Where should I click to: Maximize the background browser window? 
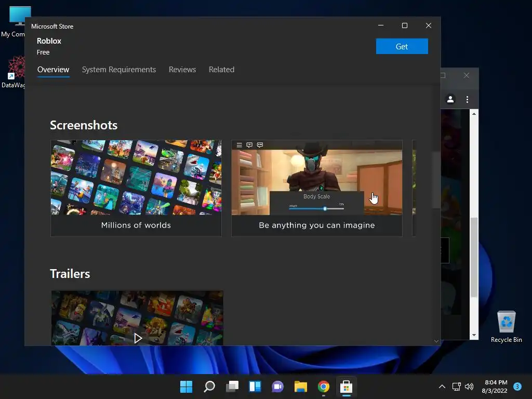[x=443, y=75]
